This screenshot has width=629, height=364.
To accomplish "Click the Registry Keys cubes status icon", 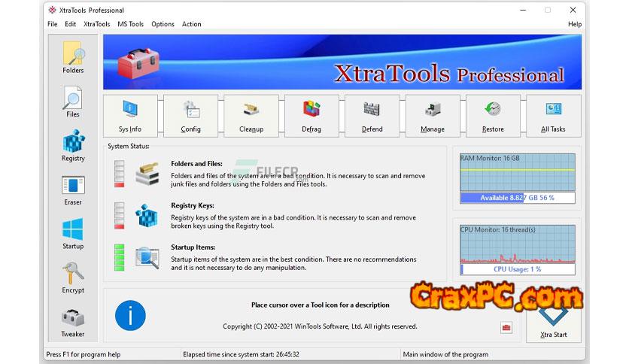I will click(147, 216).
